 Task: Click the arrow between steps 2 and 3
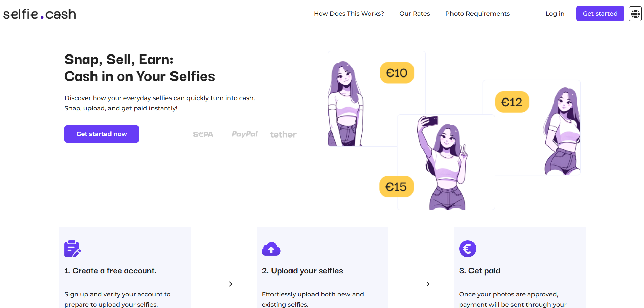(x=421, y=284)
